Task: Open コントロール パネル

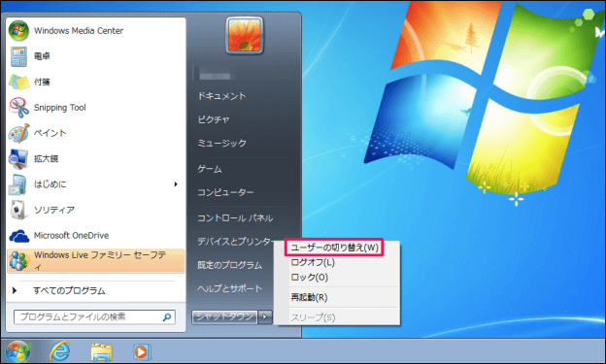Action: 235,218
